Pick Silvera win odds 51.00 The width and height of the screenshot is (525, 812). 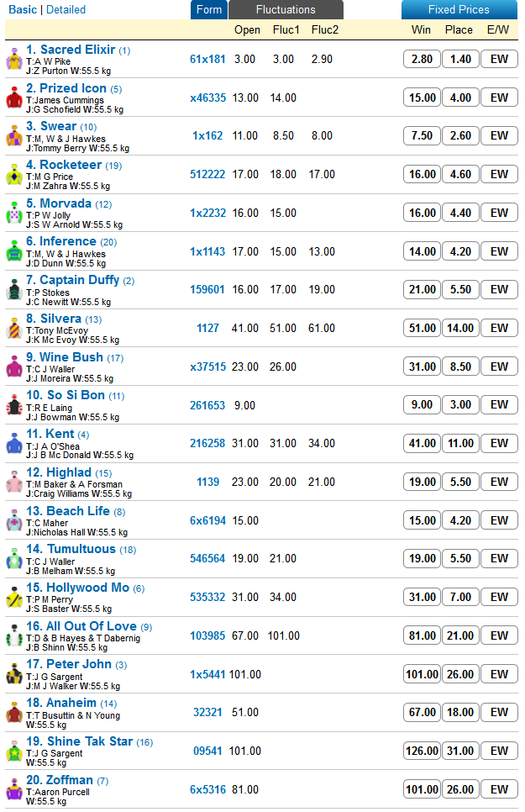click(x=422, y=329)
